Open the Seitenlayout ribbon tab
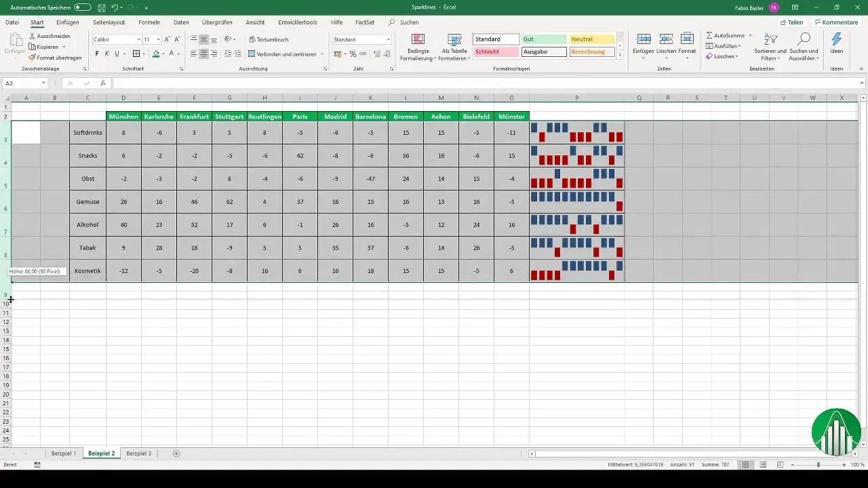This screenshot has height=488, width=868. pyautogui.click(x=108, y=22)
